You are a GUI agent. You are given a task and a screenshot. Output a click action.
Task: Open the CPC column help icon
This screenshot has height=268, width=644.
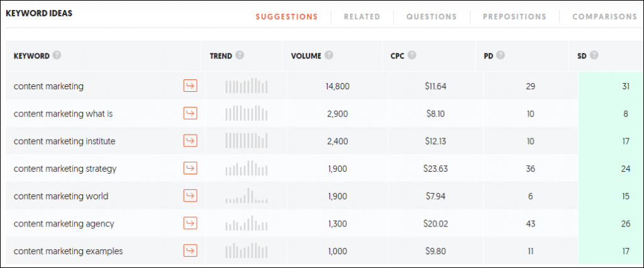coord(412,56)
